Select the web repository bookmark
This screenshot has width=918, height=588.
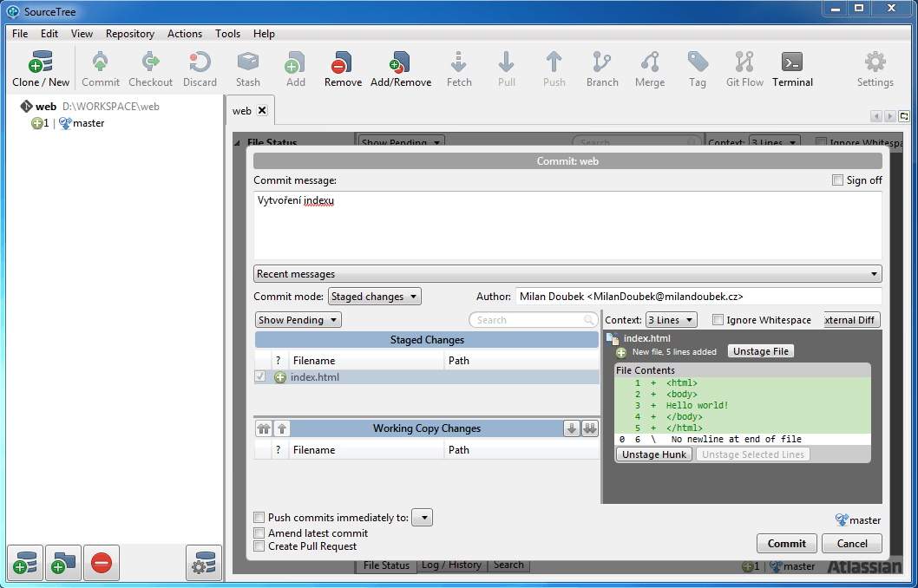coord(89,107)
